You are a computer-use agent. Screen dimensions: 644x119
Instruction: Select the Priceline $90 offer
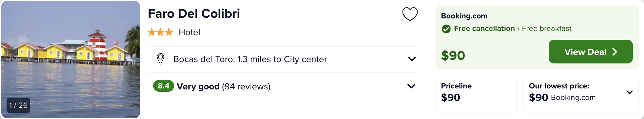(x=476, y=94)
